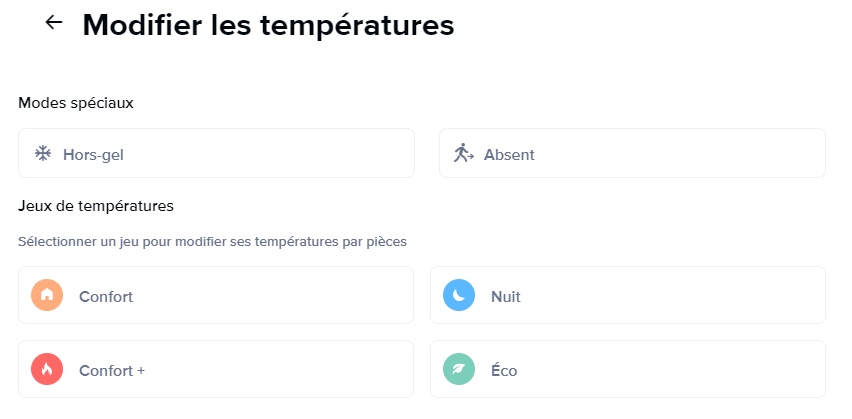852x419 pixels.
Task: Choose the Éco temperature set label
Action: click(504, 371)
